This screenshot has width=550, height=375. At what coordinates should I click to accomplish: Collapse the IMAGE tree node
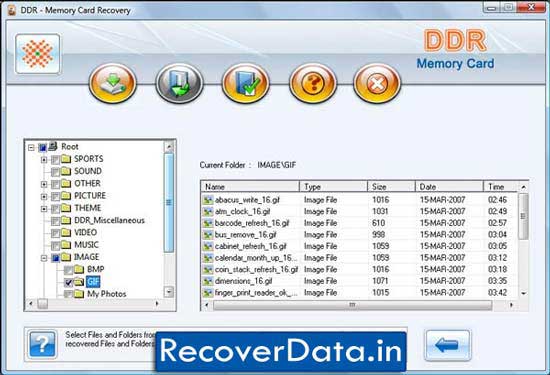(44, 258)
